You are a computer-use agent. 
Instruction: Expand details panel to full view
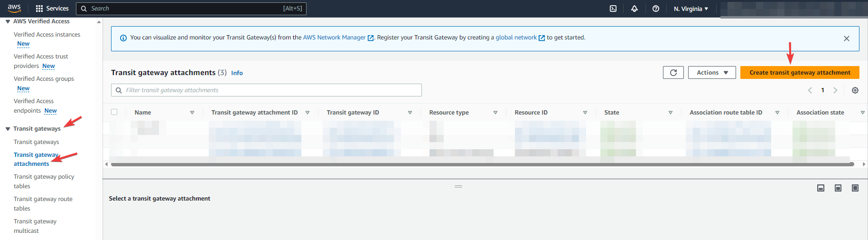(855, 188)
